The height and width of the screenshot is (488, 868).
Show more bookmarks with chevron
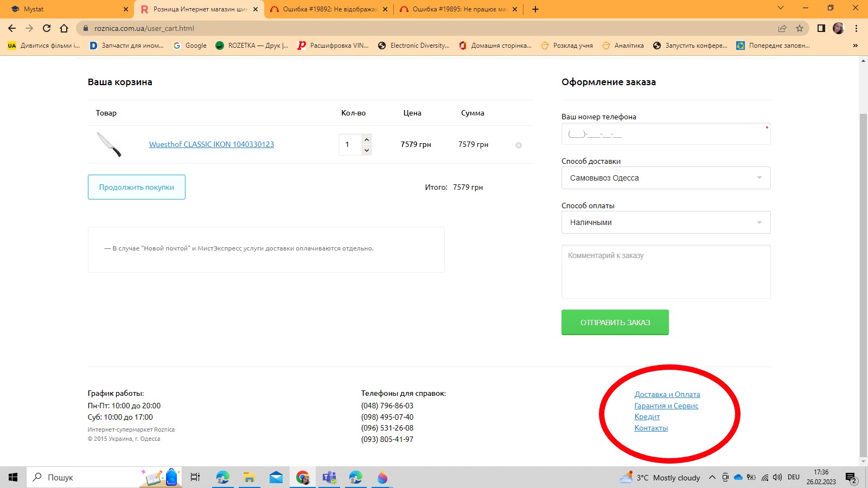pyautogui.click(x=856, y=46)
